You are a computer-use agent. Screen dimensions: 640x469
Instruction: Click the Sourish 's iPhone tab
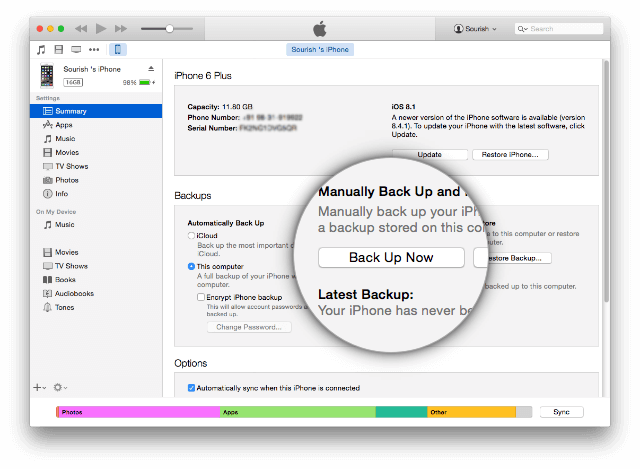tap(320, 49)
